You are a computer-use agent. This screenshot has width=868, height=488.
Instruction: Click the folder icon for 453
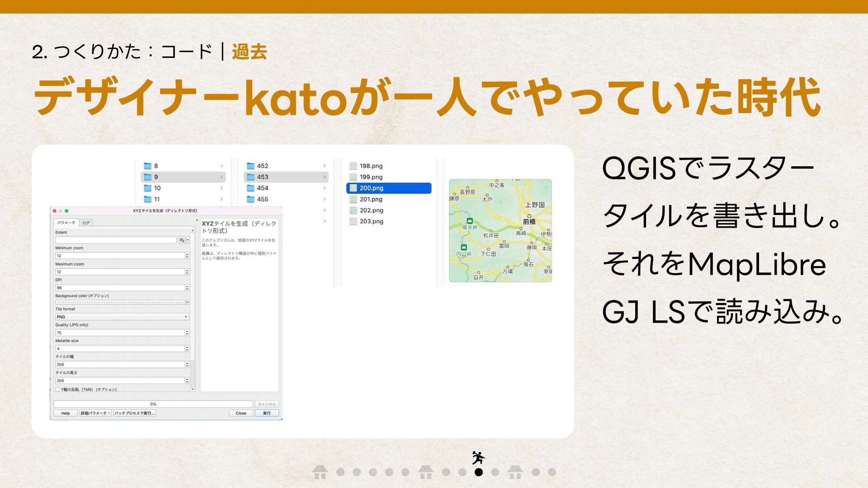(x=250, y=177)
